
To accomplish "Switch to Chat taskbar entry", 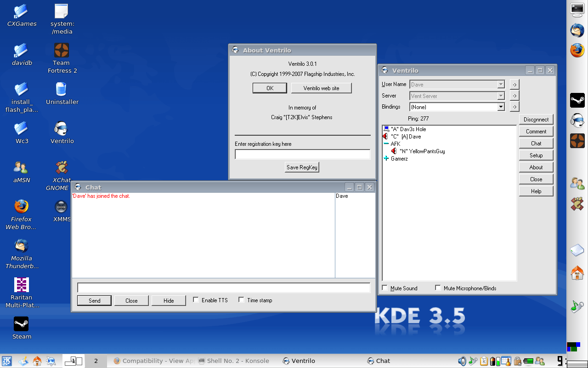I will click(x=379, y=361).
